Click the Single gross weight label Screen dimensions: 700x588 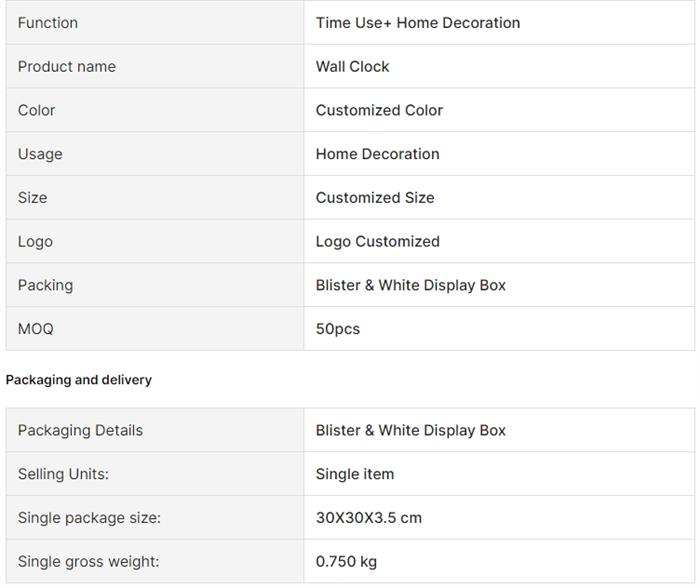tap(88, 562)
